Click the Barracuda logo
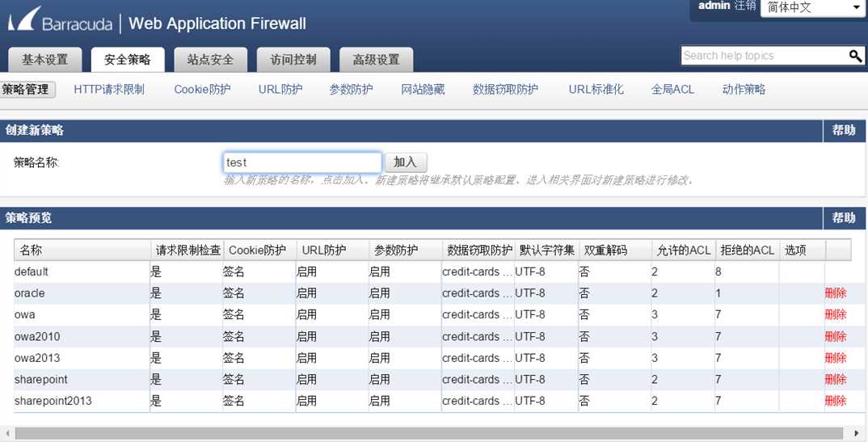 click(x=60, y=21)
